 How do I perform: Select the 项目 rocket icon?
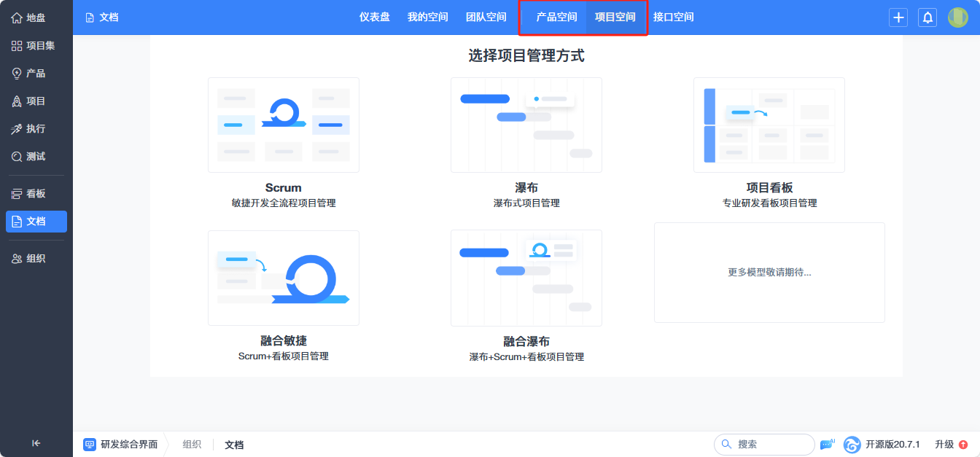17,101
